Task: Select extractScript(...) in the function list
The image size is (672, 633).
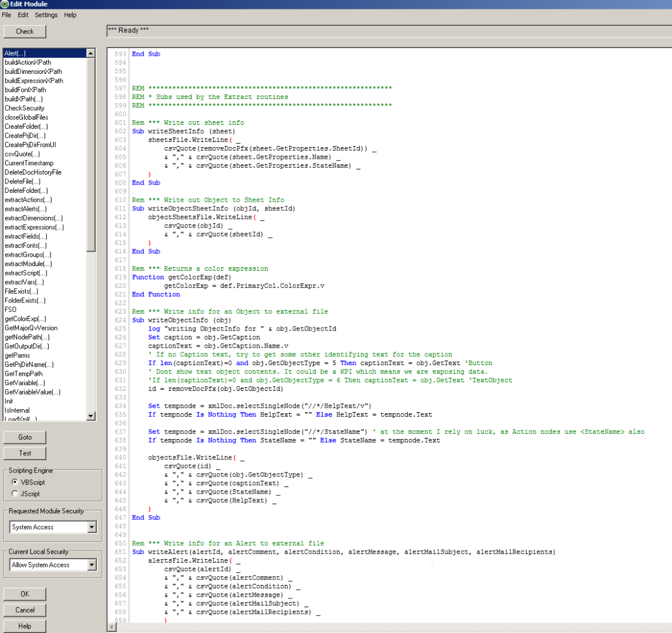Action: coord(26,273)
